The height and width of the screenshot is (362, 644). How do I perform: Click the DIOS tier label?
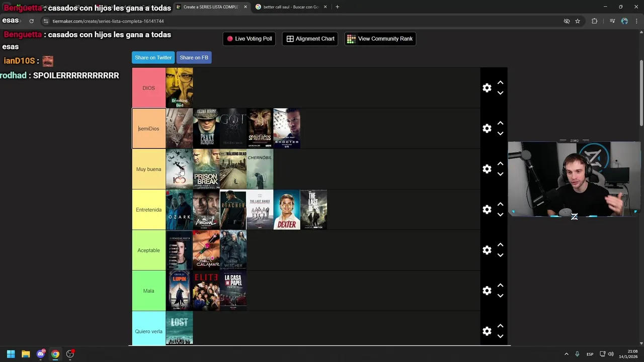[148, 88]
